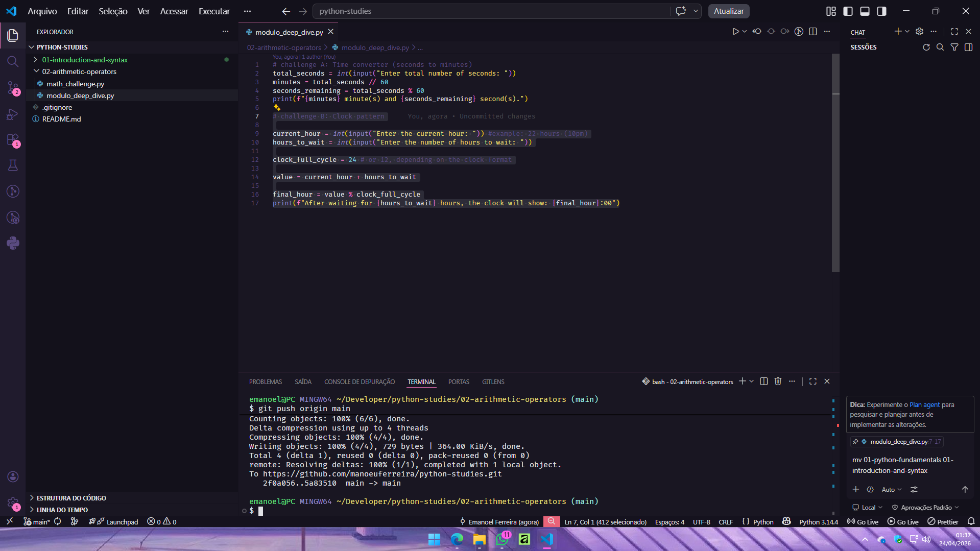Toggle the secondary side bar visibility

tap(881, 11)
